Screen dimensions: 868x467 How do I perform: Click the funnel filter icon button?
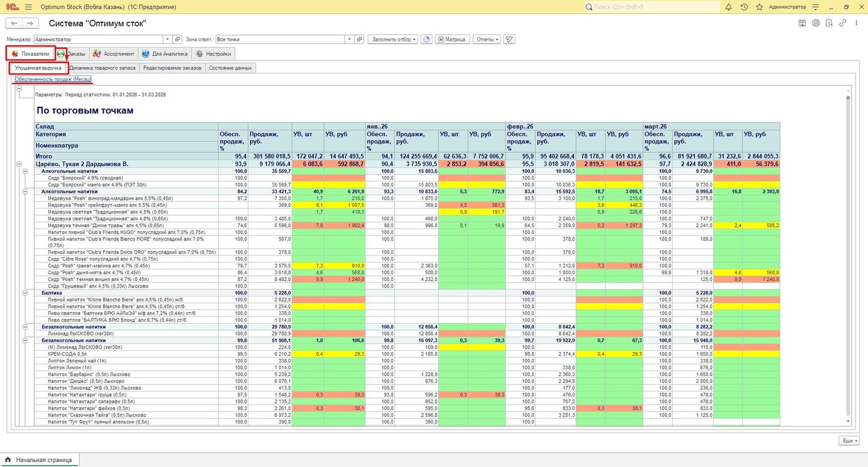pos(509,39)
